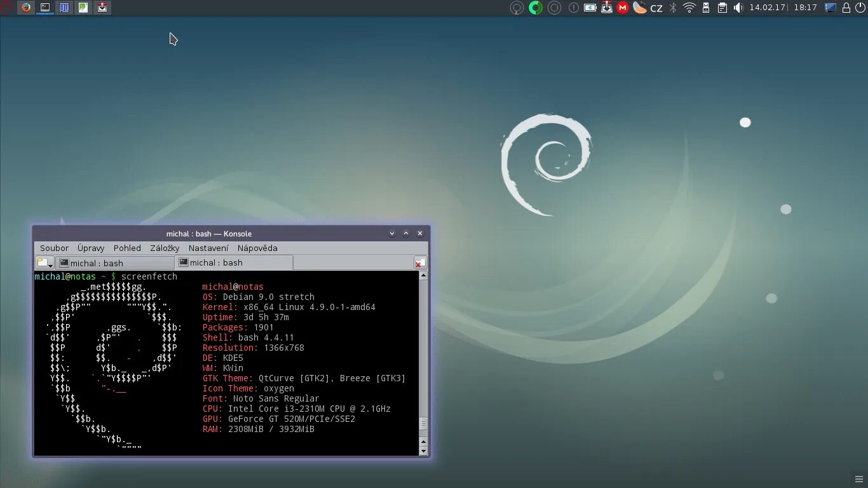
Task: Open the red download app in task panel
Action: click(102, 8)
